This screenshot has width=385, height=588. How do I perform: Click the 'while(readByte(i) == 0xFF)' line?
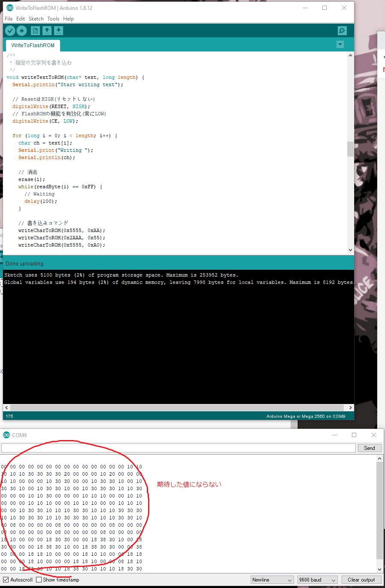tap(60, 187)
